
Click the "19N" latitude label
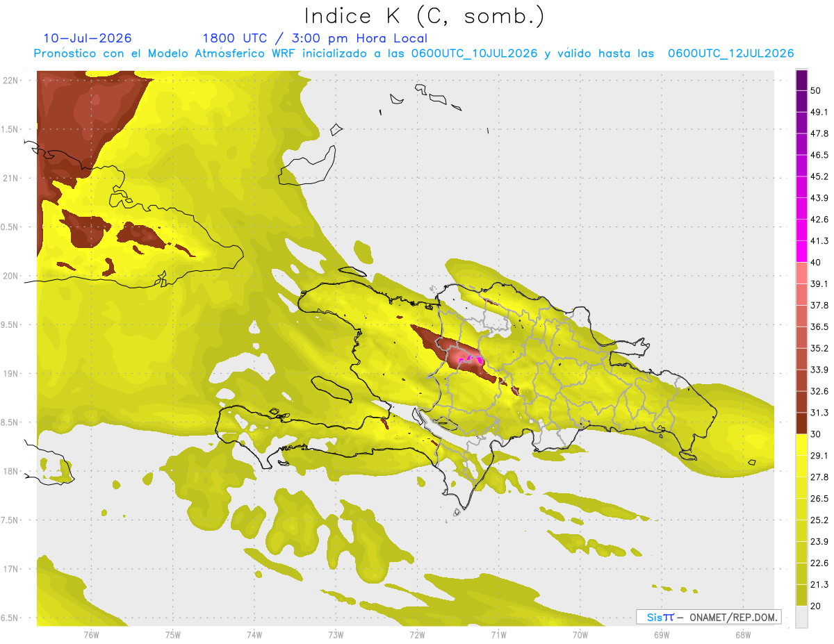12,374
